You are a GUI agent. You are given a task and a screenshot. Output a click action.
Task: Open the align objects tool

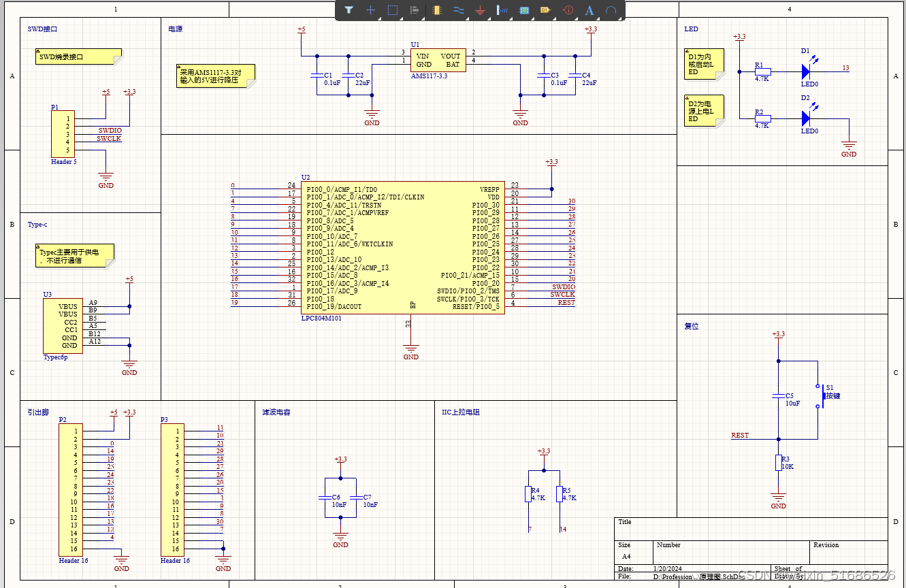[414, 10]
